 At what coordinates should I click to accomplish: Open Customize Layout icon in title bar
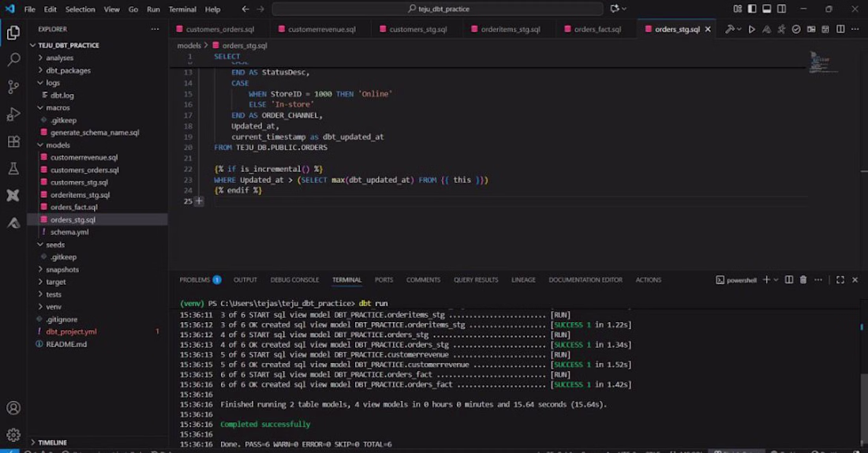[x=737, y=9]
